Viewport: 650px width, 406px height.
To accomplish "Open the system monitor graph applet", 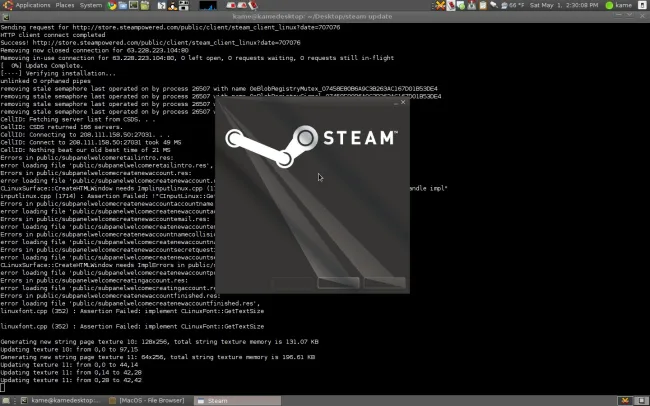I will [x=208, y=5].
